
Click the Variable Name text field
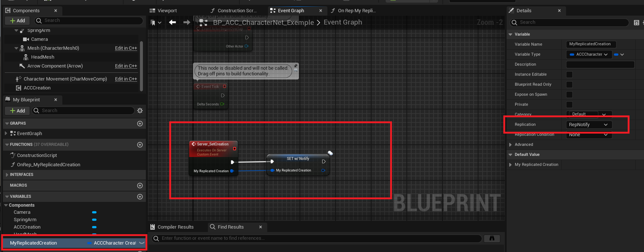(591, 45)
